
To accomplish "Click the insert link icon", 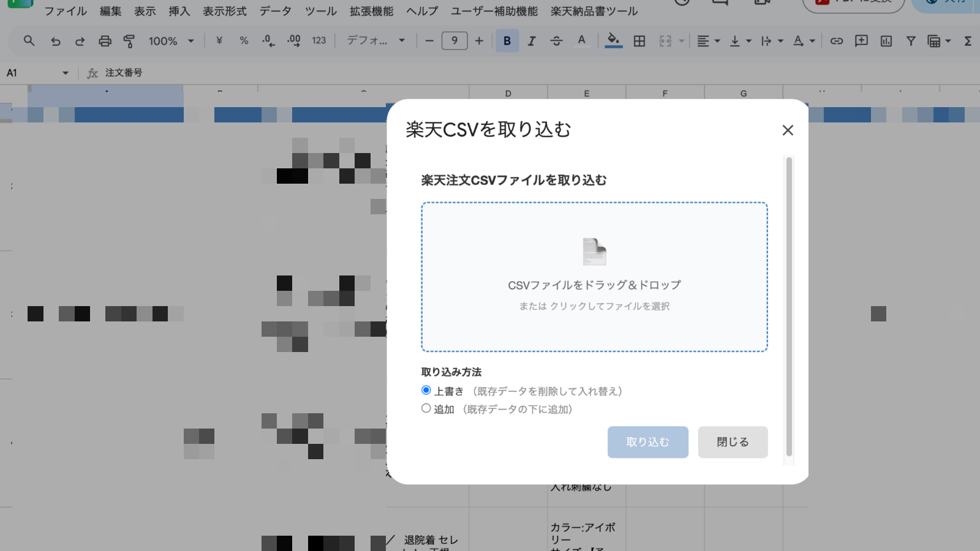I will (837, 41).
